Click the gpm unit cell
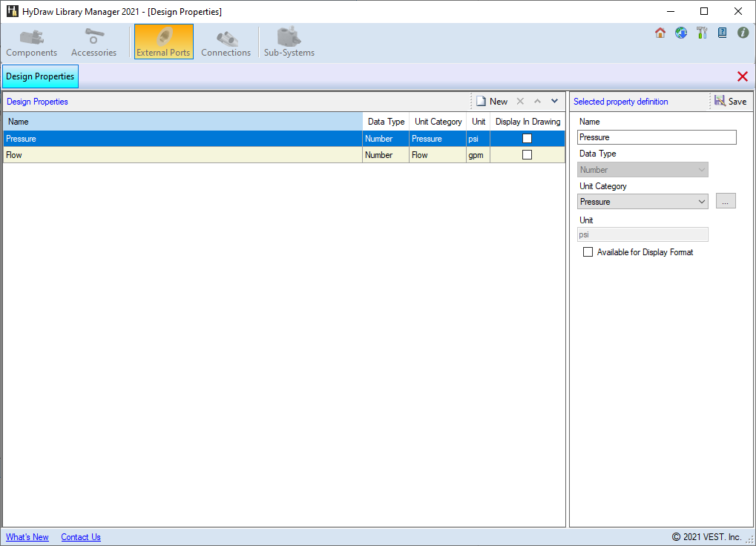This screenshot has width=756, height=546. [x=478, y=155]
